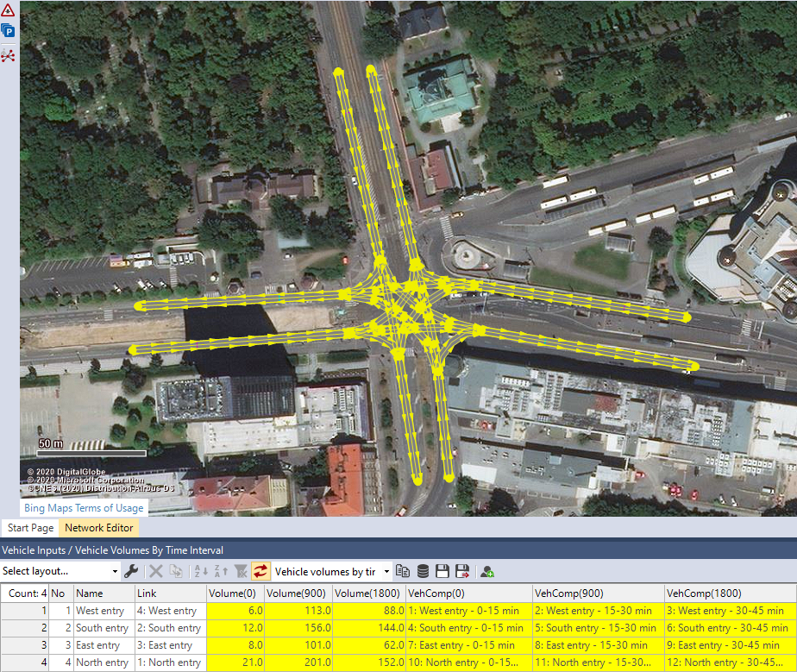Open Bing Maps Terms of Usage
Image resolution: width=797 pixels, height=672 pixels.
click(83, 508)
